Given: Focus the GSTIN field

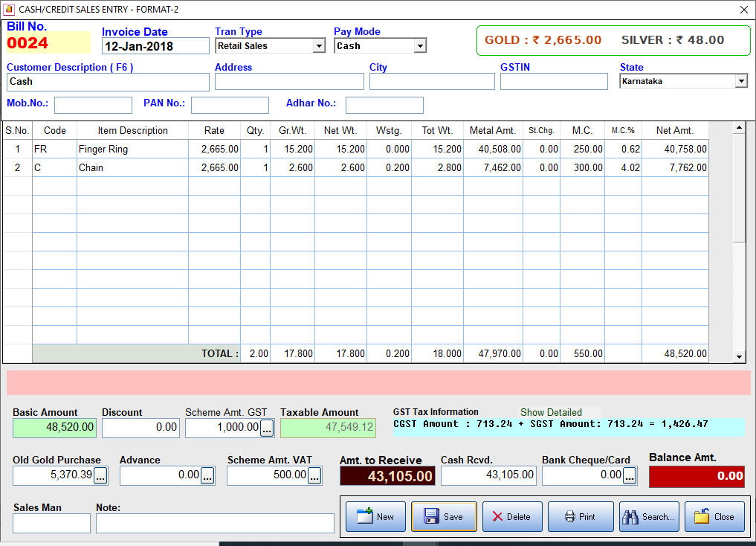Looking at the screenshot, I should (554, 82).
